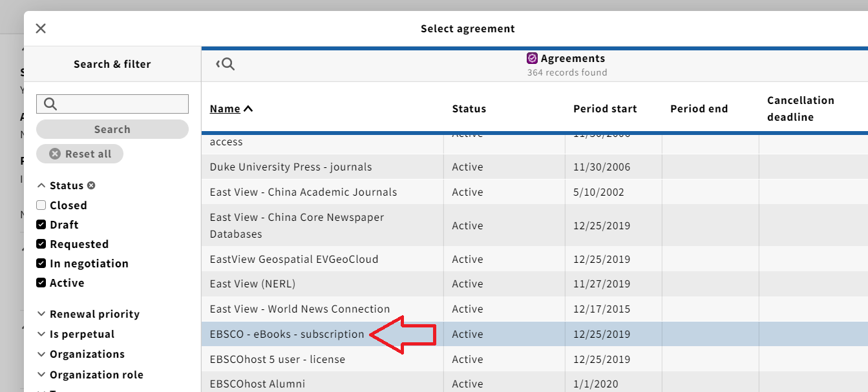Click magnifier icon in search box
This screenshot has width=868, height=392.
click(50, 104)
